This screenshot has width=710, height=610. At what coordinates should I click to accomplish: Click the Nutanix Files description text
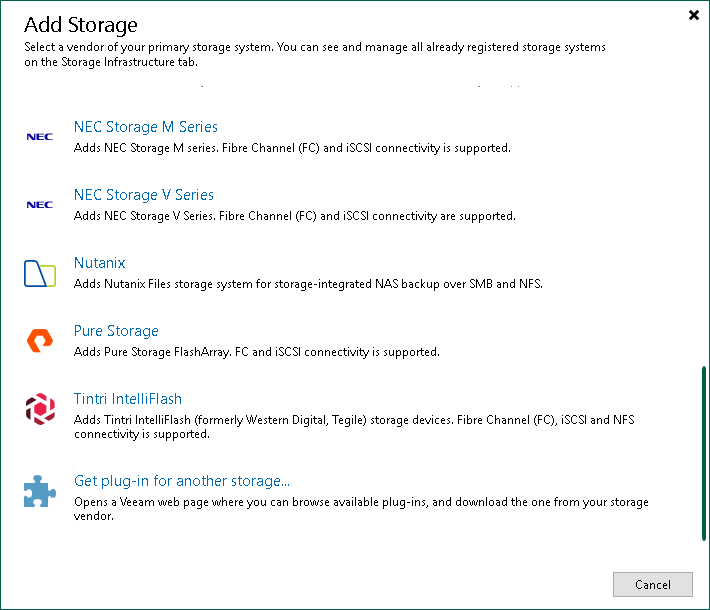[x=308, y=284]
